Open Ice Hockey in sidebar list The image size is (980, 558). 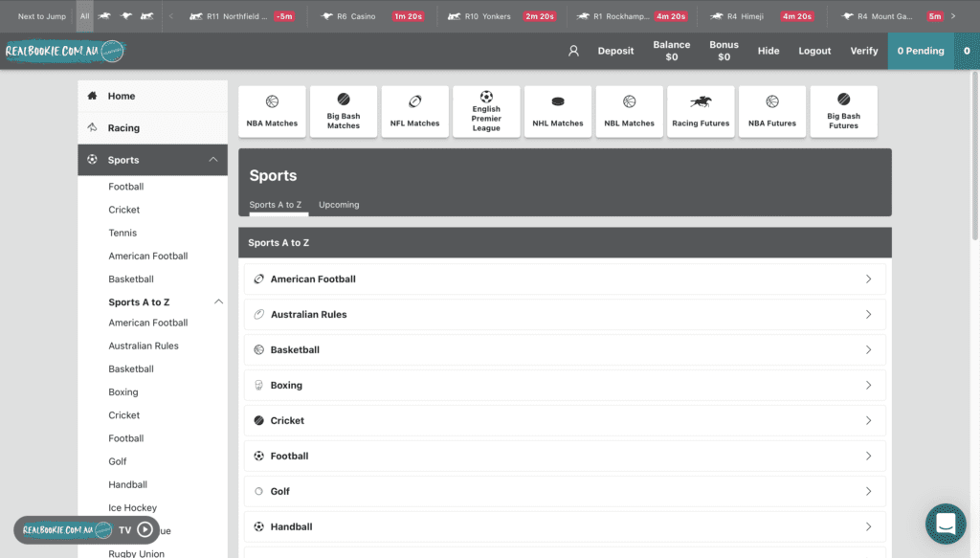click(x=132, y=507)
